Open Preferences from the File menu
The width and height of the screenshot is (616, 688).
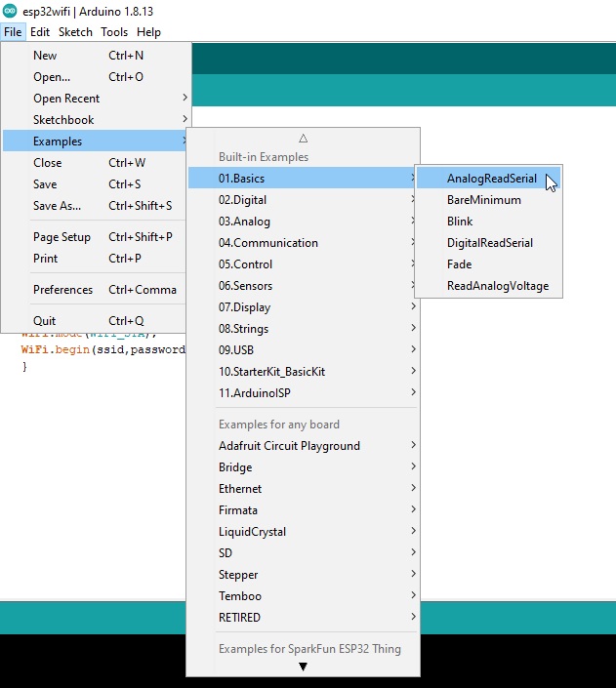pos(95,290)
